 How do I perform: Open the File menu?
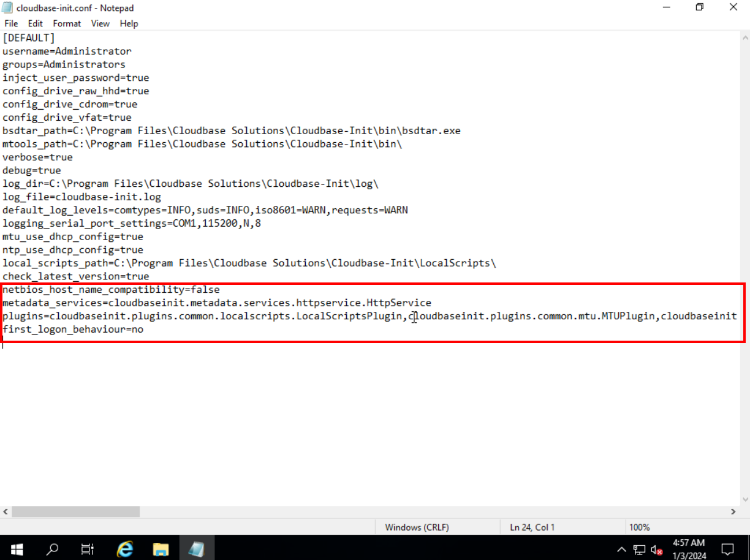(11, 23)
